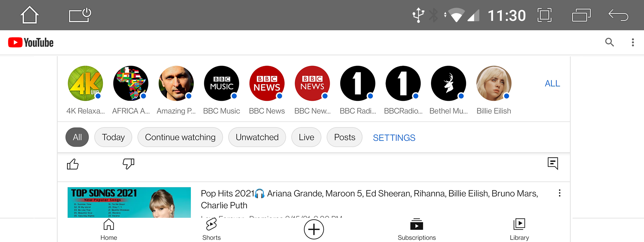The height and width of the screenshot is (242, 644).
Task: Open options menu for Pop Hits video
Action: click(559, 193)
